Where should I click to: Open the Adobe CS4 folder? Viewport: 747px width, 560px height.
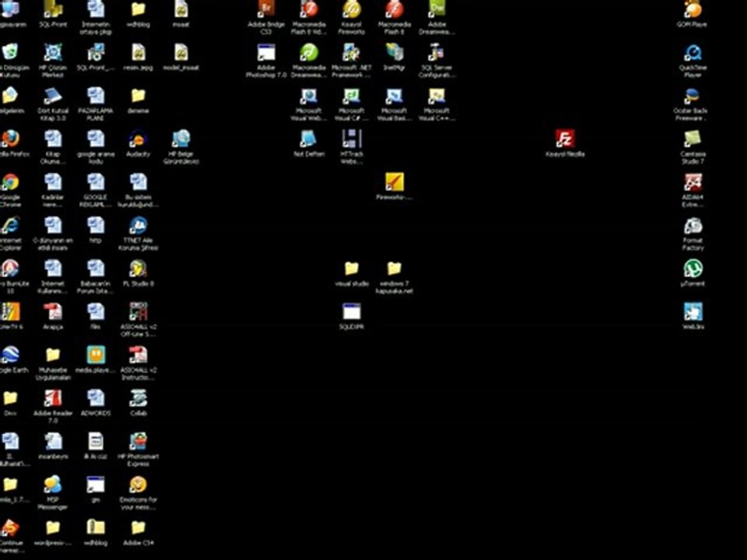pyautogui.click(x=139, y=527)
